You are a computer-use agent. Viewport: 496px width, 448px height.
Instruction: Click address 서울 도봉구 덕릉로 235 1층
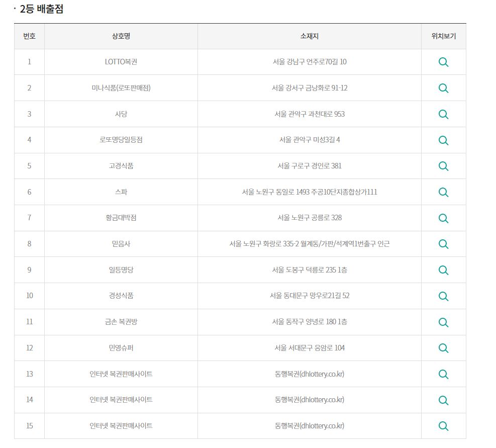click(310, 270)
